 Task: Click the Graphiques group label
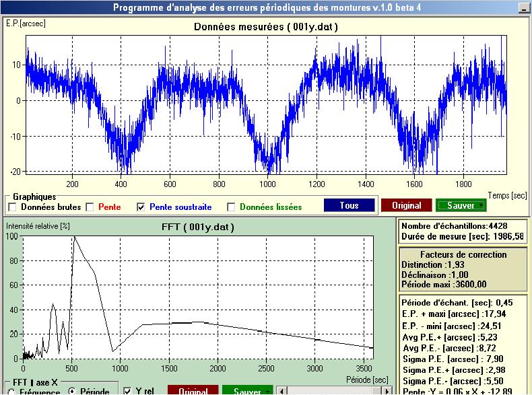tap(34, 196)
